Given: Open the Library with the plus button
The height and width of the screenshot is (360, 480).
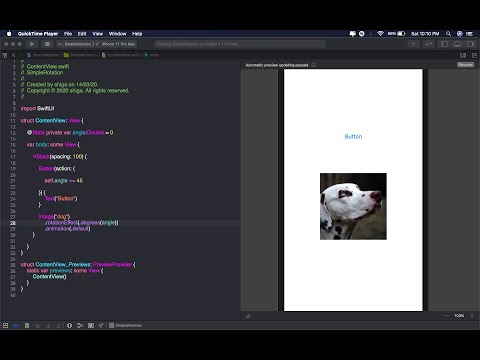Looking at the screenshot, I should click(x=413, y=44).
